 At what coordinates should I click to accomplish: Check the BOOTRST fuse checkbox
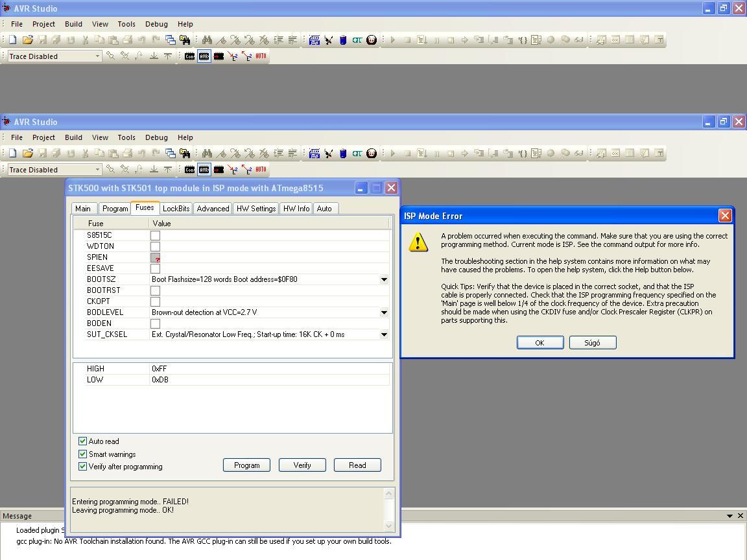156,290
